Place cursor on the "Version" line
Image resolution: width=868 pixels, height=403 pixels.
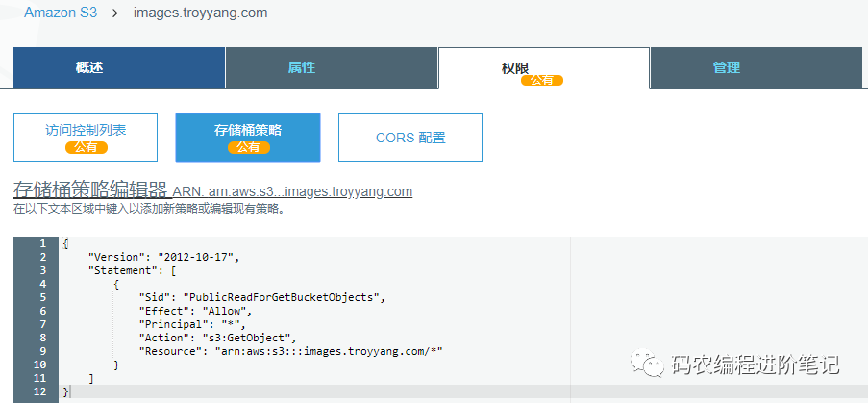(x=164, y=257)
